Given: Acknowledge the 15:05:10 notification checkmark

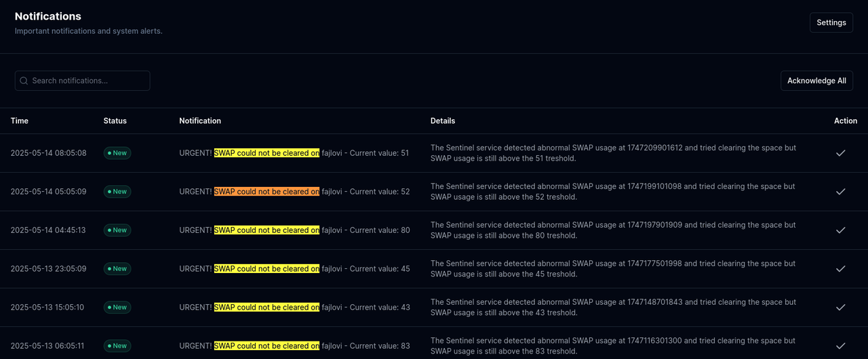Looking at the screenshot, I should 840,308.
